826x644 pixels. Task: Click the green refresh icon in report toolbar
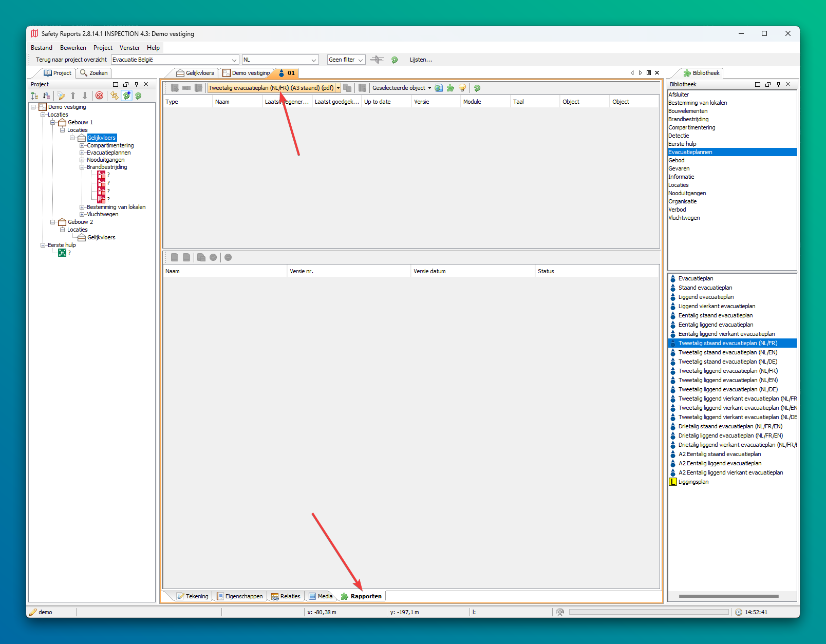477,88
